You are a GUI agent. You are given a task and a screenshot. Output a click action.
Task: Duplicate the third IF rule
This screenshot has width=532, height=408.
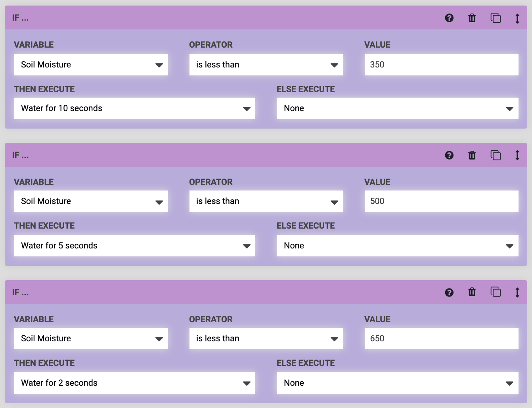(x=496, y=293)
